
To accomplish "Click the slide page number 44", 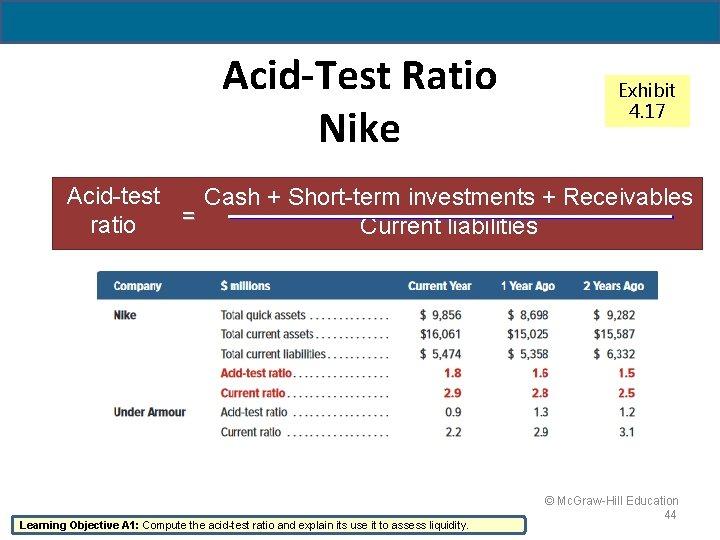I will pyautogui.click(x=670, y=515).
